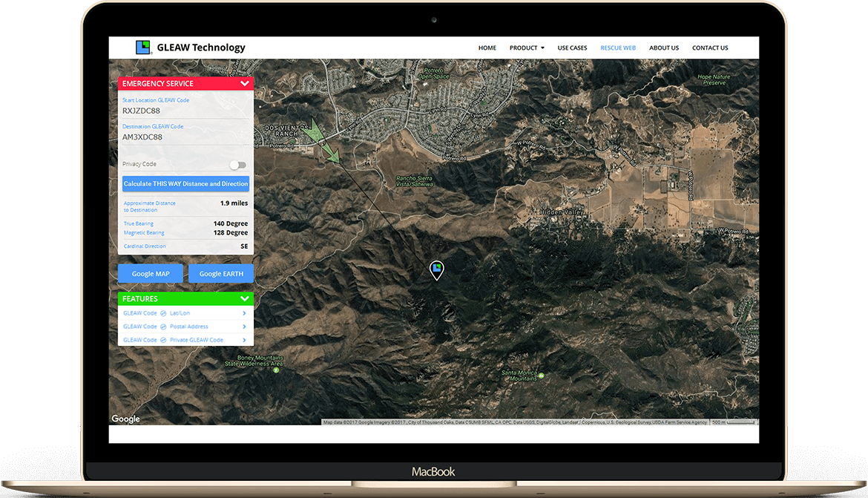
Task: Click the link icon in Lat/Lon row
Action: (163, 313)
